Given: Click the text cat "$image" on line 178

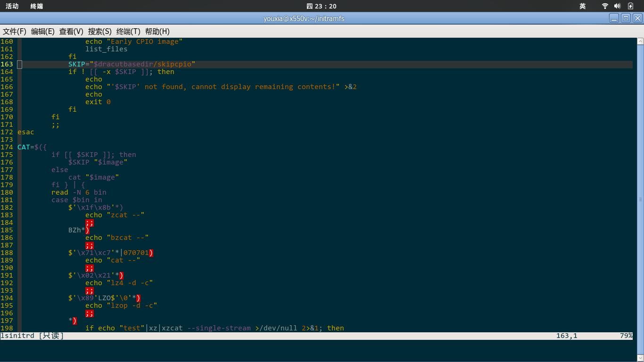Looking at the screenshot, I should point(94,177).
